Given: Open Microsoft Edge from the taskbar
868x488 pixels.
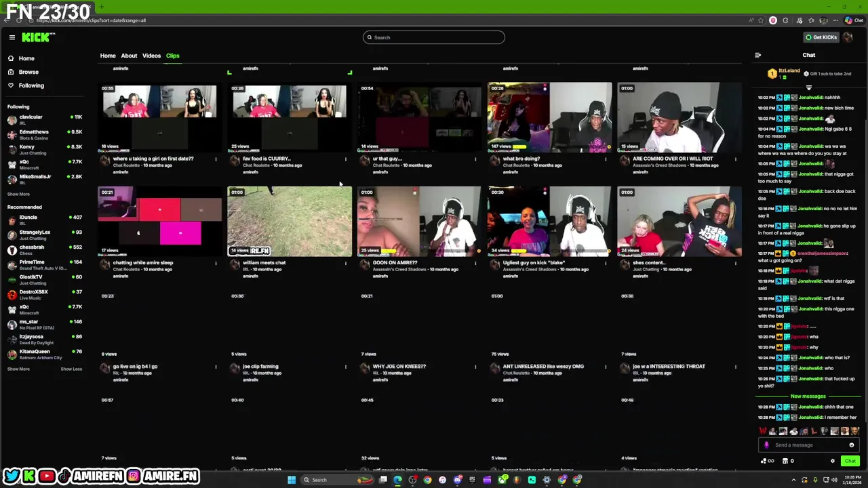Looking at the screenshot, I should point(397,480).
